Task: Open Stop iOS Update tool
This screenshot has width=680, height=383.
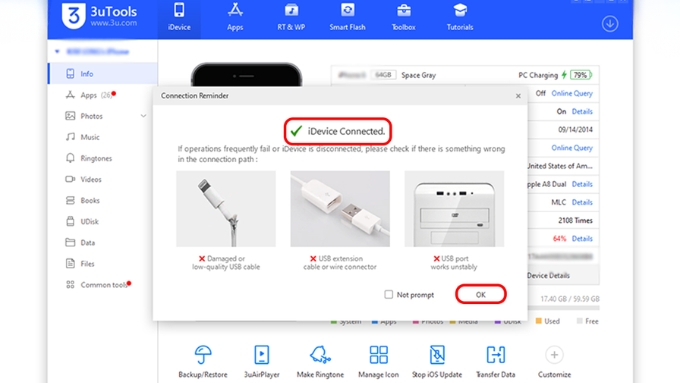Action: coord(437,361)
